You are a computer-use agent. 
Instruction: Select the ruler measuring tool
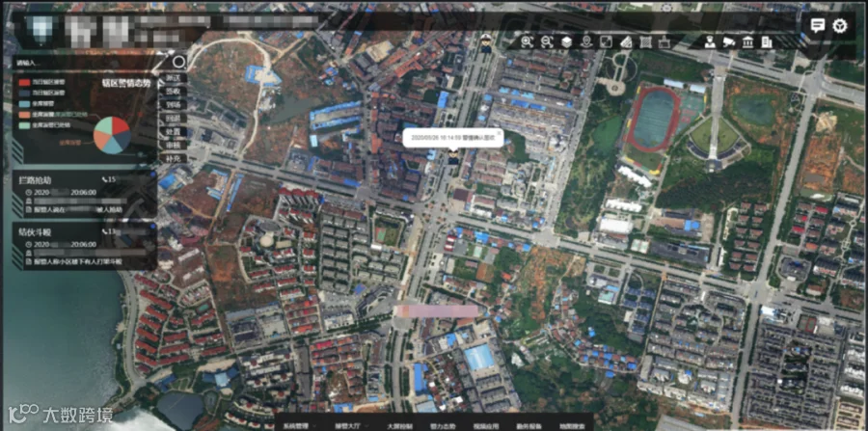pyautogui.click(x=626, y=41)
